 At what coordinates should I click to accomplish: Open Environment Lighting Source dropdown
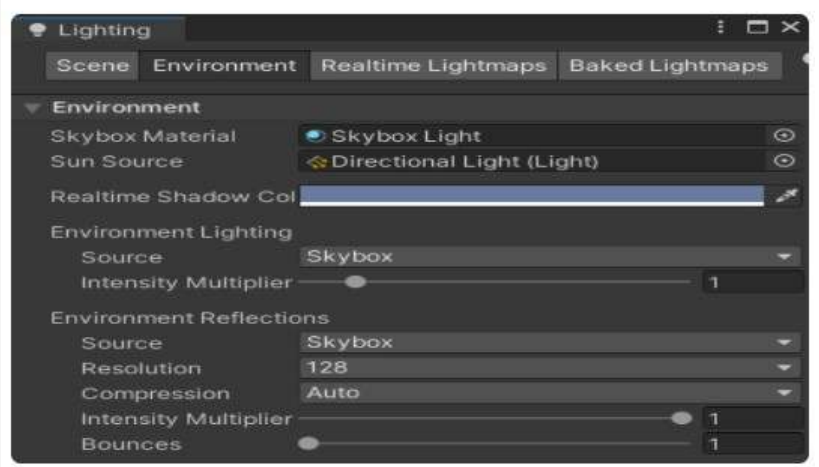[550, 257]
